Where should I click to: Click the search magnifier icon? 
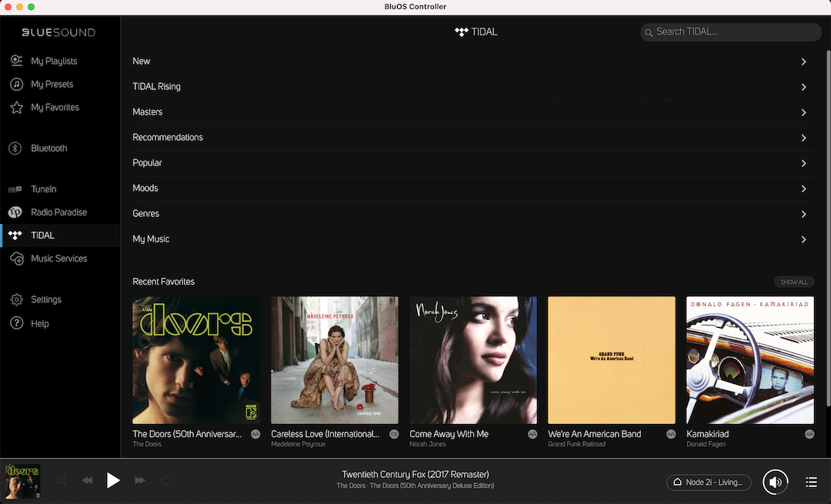tap(648, 32)
